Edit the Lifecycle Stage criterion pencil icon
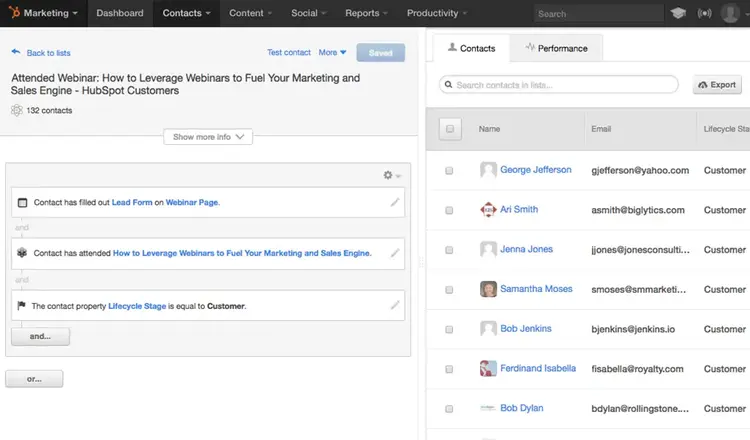The height and width of the screenshot is (440, 750). pos(395,305)
